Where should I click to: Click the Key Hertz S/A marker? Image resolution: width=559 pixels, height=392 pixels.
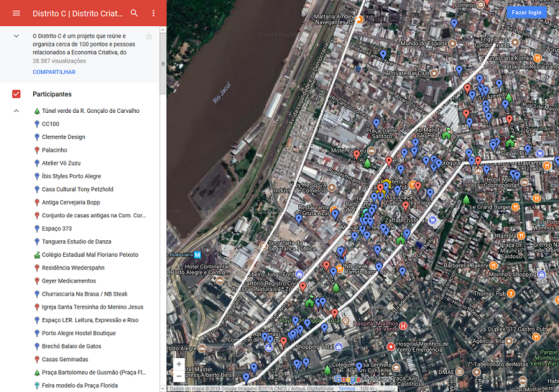pos(332,187)
